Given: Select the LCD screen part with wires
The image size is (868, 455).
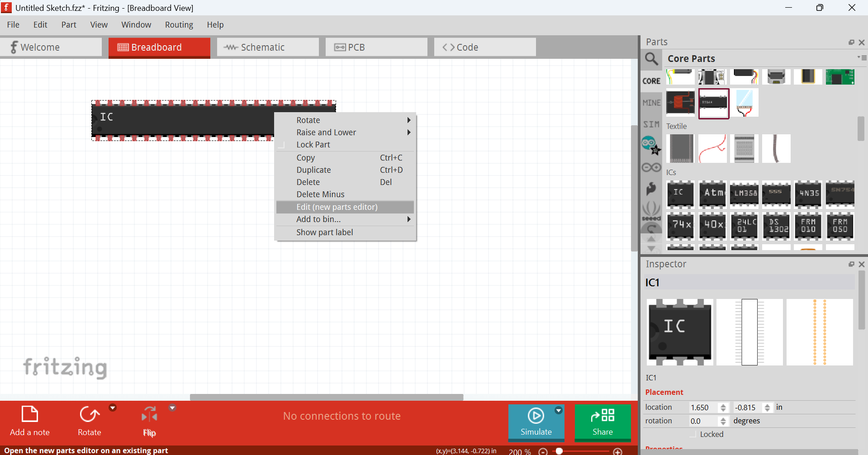Looking at the screenshot, I should (x=745, y=103).
